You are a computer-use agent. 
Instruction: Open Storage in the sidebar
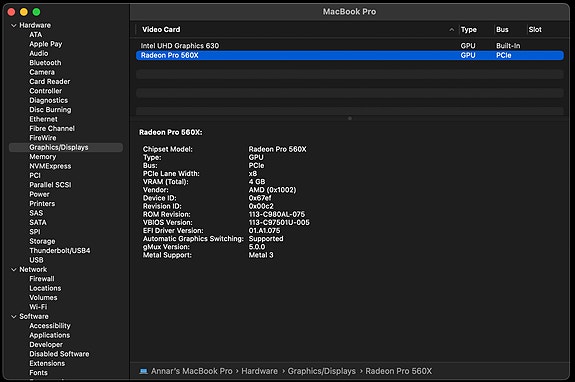pyautogui.click(x=42, y=241)
